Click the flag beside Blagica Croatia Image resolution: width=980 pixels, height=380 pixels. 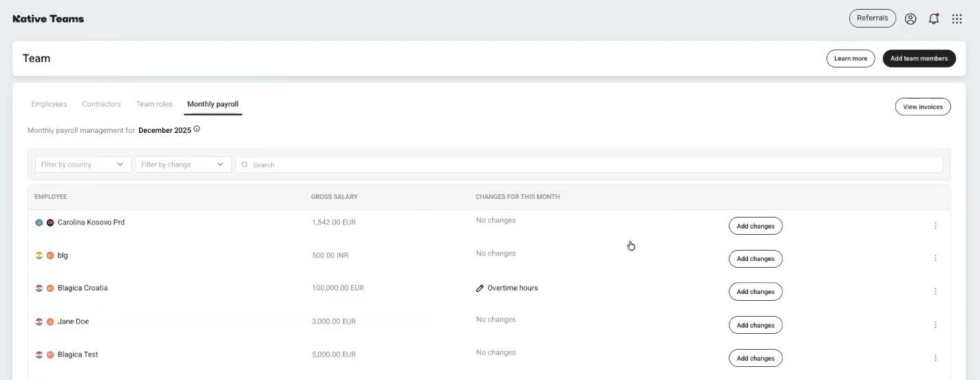[39, 288]
